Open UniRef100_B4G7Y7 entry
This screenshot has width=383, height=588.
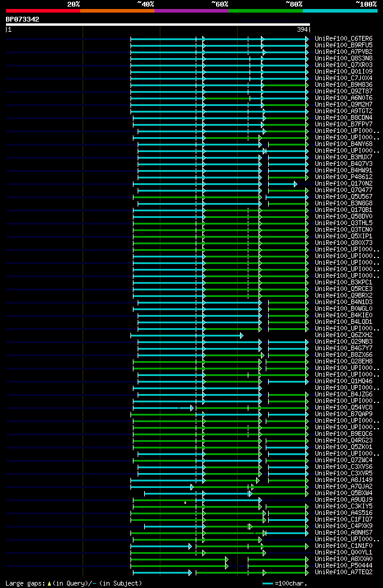(x=344, y=348)
